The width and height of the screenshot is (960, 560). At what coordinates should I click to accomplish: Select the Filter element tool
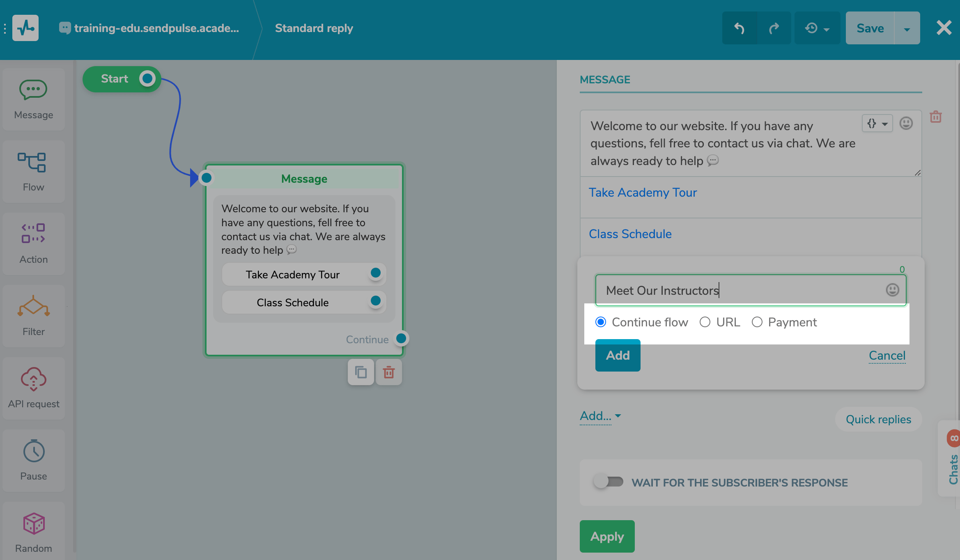33,315
